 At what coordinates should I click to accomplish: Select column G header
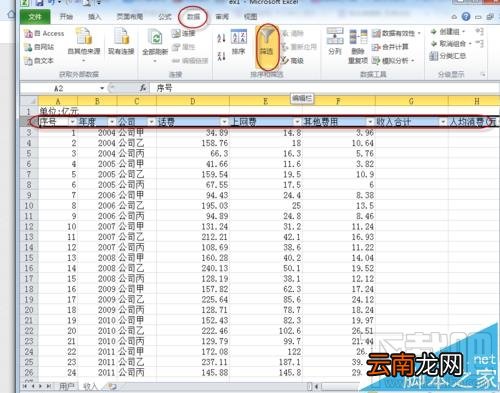412,101
